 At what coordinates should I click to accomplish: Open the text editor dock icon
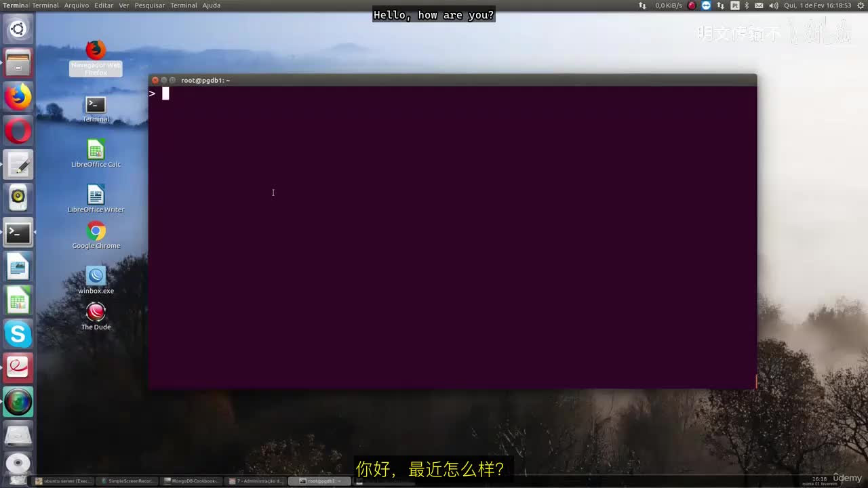click(18, 165)
